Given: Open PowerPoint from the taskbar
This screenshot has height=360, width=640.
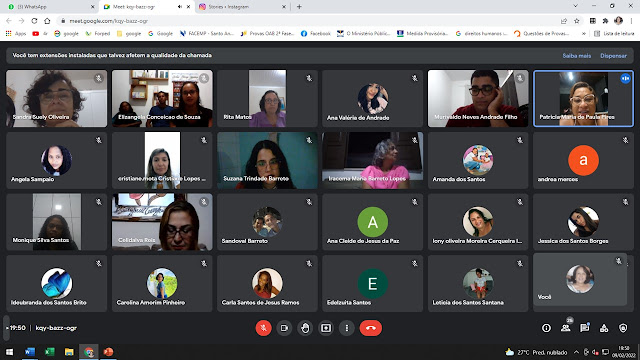Looking at the screenshot, I should [108, 351].
